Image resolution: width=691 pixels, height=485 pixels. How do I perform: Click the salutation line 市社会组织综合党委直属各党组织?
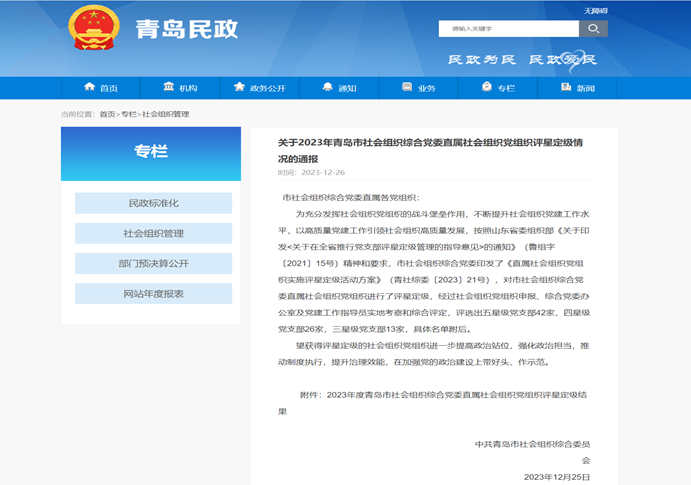pyautogui.click(x=351, y=198)
